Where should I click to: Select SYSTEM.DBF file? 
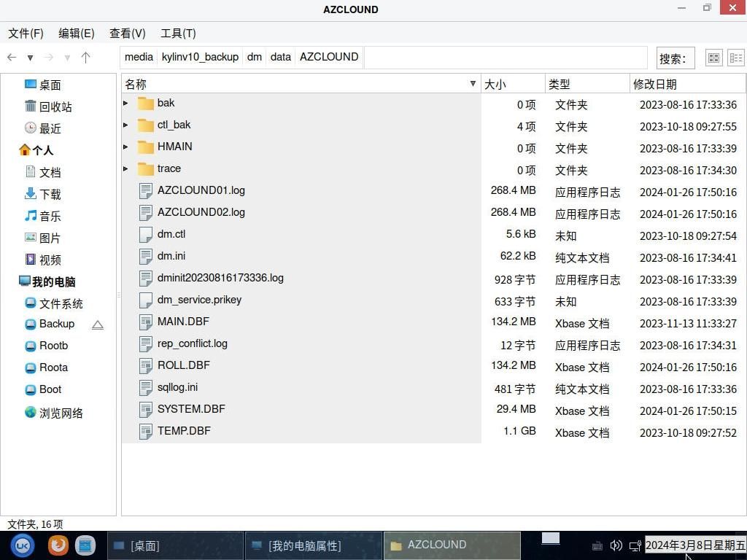[x=191, y=410]
